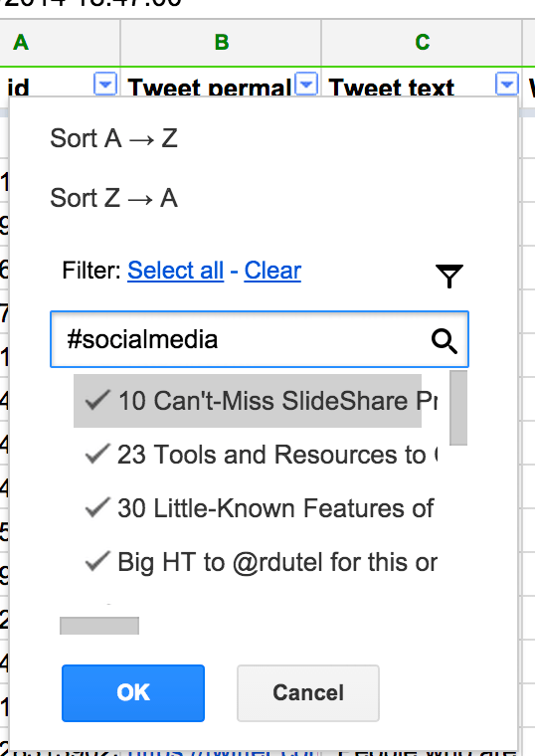The height and width of the screenshot is (756, 535).
Task: Choose Sort Z → A
Action: coord(113,198)
